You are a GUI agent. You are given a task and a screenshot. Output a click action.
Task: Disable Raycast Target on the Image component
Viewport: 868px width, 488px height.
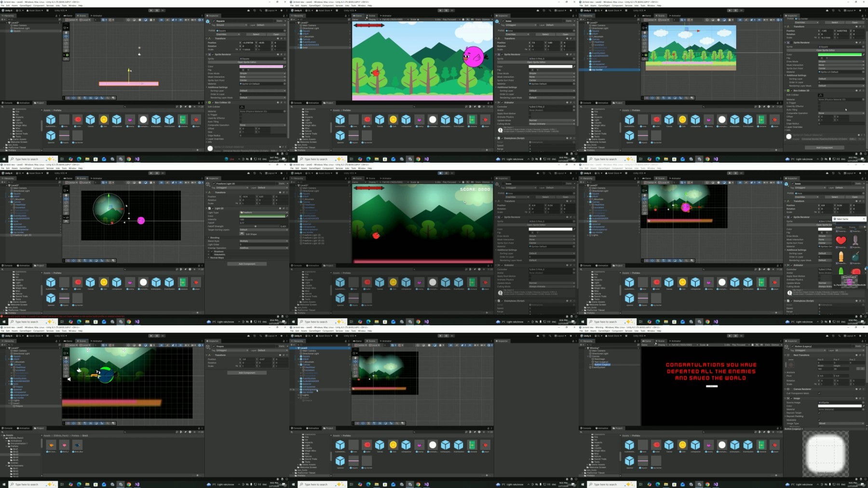819,413
